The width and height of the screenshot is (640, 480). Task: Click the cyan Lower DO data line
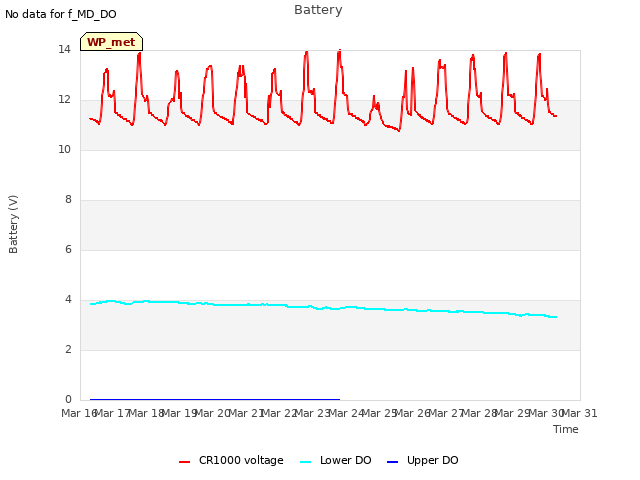[x=322, y=308]
